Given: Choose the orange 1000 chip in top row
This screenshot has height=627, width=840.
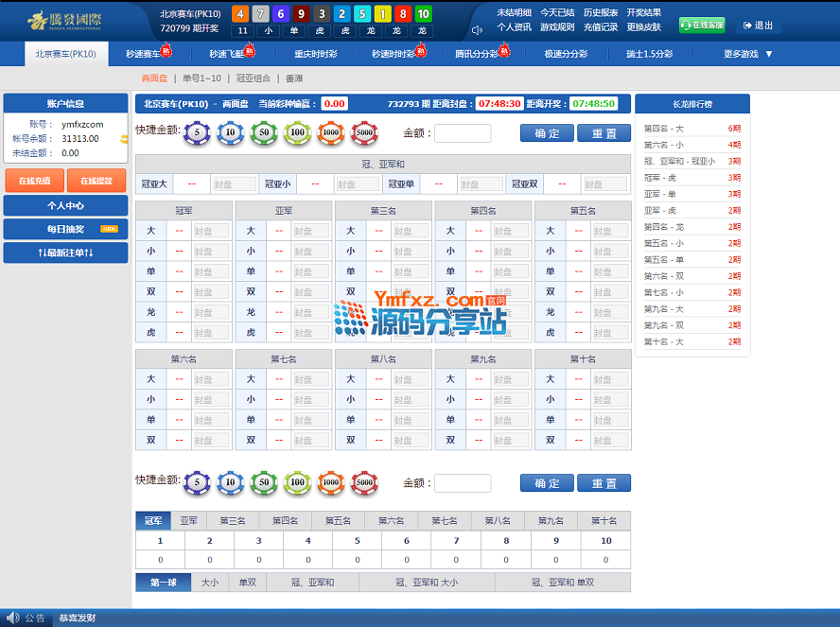Looking at the screenshot, I should tap(330, 133).
